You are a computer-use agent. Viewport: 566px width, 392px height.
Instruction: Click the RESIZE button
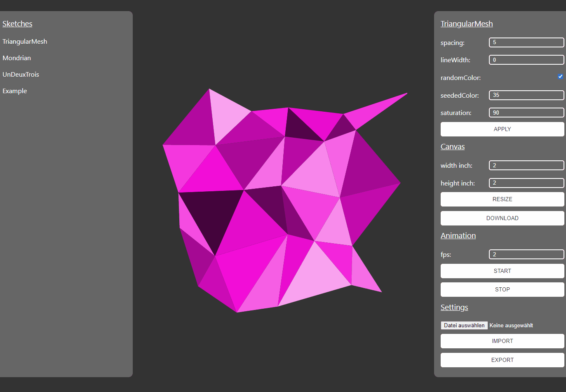(x=502, y=199)
